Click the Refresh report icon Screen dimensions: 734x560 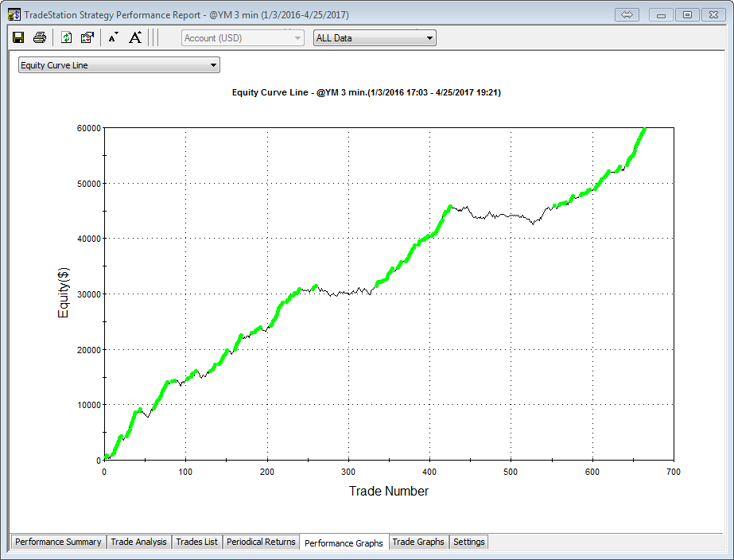67,37
